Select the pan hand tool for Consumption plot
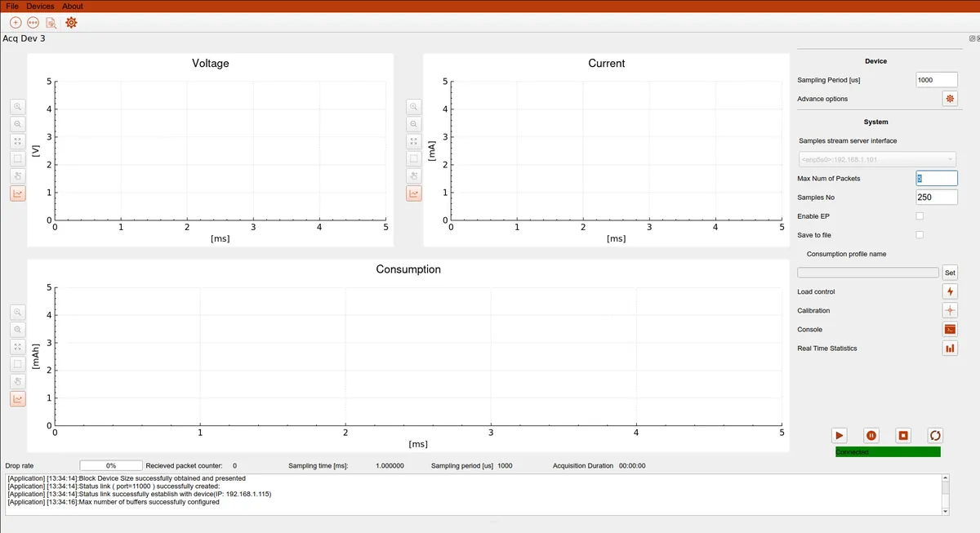The height and width of the screenshot is (533, 980). coord(18,381)
